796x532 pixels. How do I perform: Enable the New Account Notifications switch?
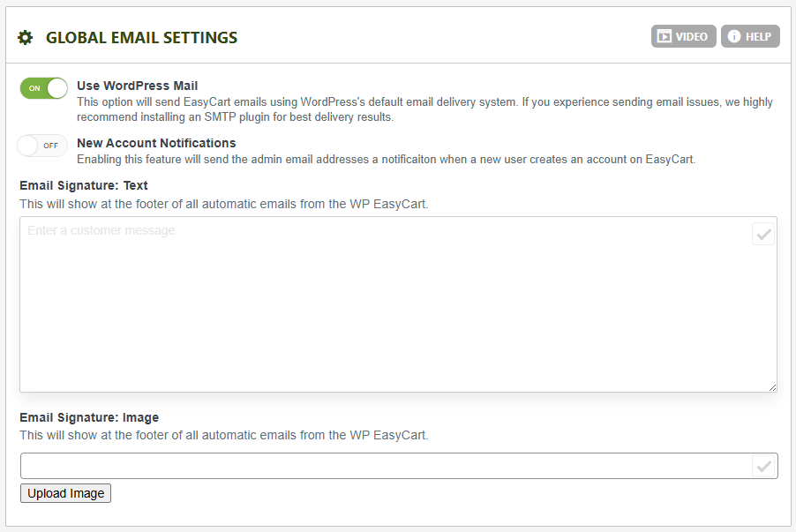(x=42, y=146)
